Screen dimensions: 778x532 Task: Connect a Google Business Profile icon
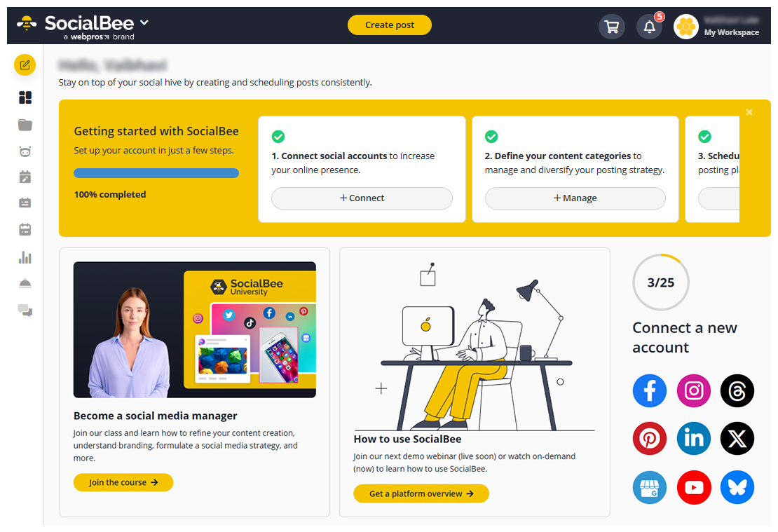tap(650, 487)
